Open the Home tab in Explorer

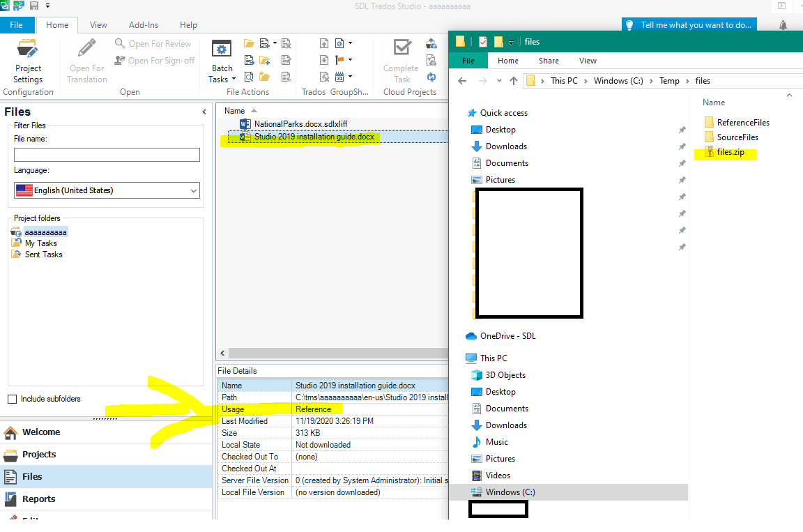click(x=508, y=61)
